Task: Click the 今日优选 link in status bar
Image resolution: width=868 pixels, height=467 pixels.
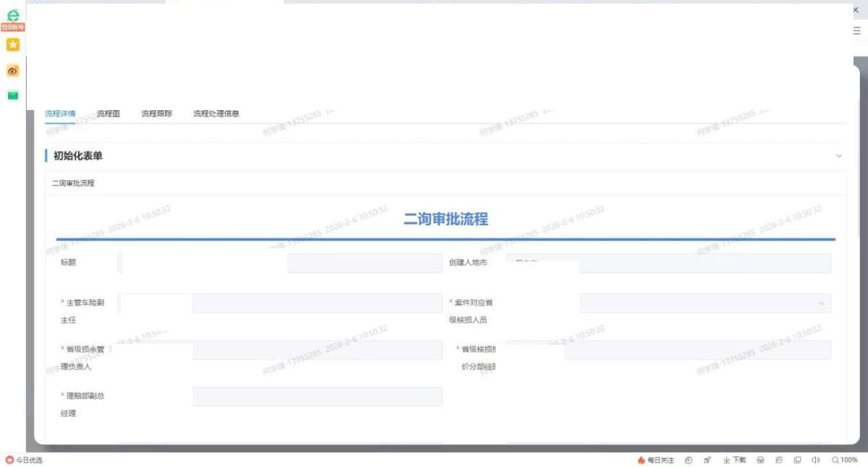Action: tap(25, 460)
